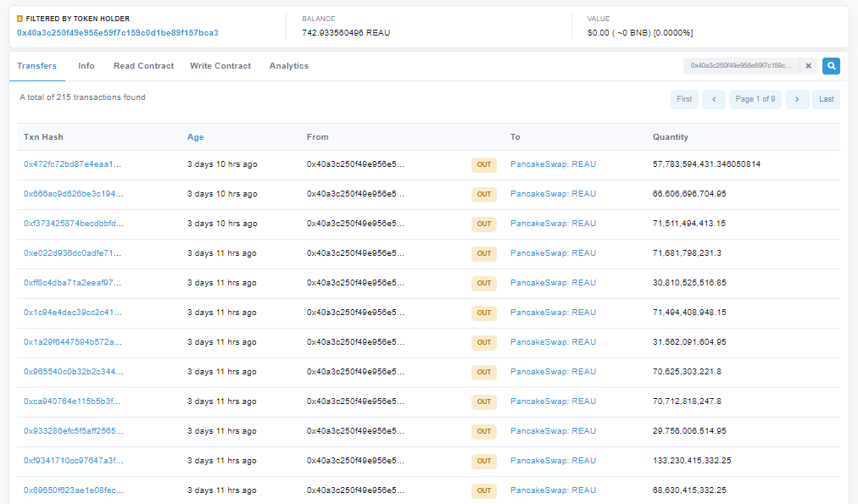Jump to the Last page
The image size is (858, 504).
(x=826, y=99)
